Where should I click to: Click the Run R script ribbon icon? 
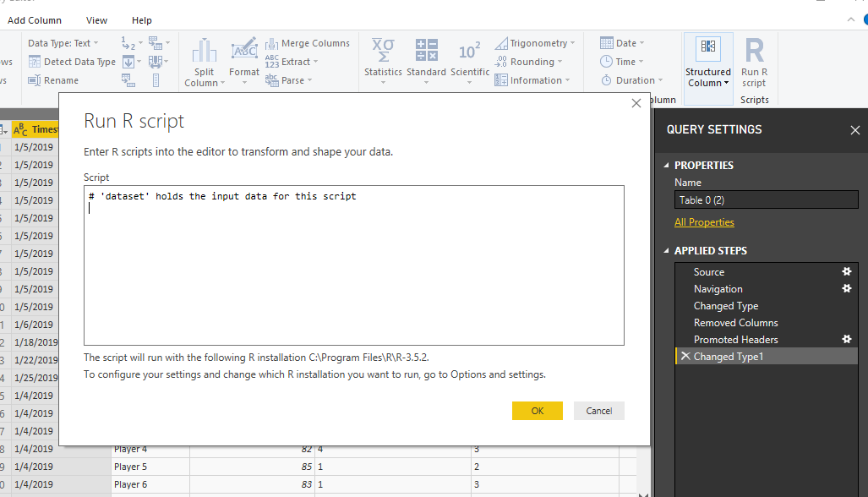[x=754, y=52]
